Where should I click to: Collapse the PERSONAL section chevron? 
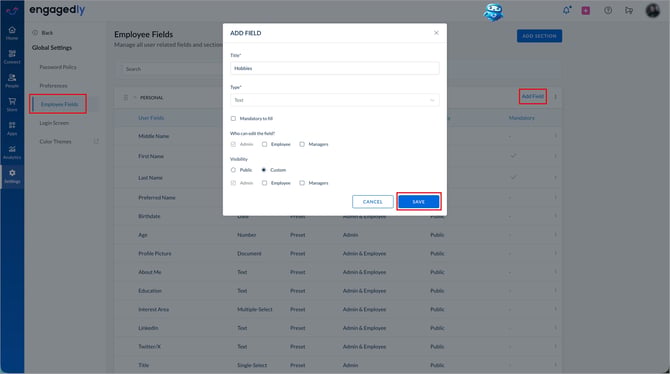(135, 97)
